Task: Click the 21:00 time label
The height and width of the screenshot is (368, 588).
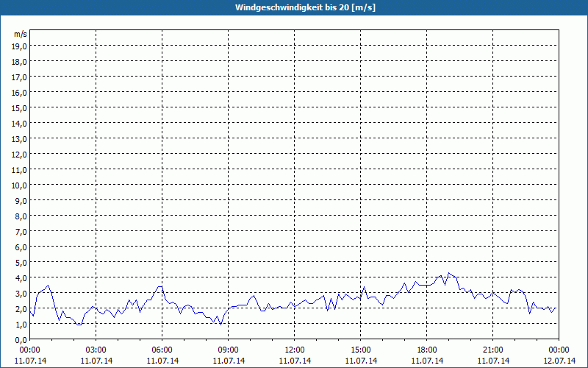Action: [492, 350]
